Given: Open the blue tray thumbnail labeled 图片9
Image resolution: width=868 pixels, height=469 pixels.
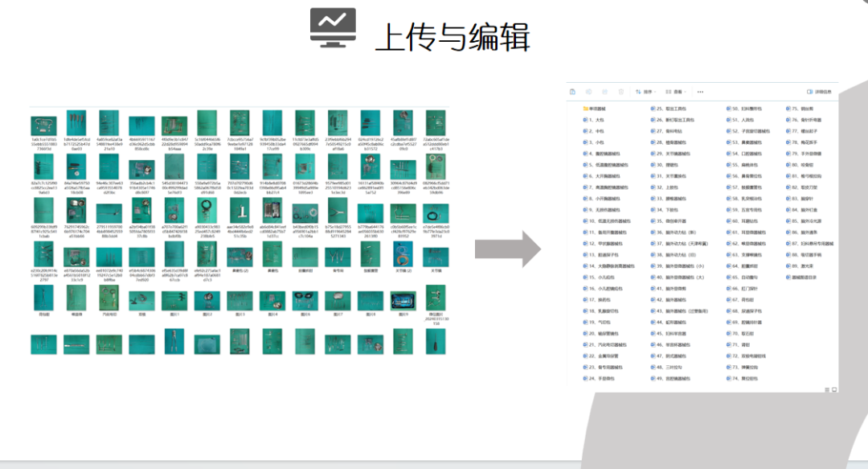Looking at the screenshot, I should point(403,302).
